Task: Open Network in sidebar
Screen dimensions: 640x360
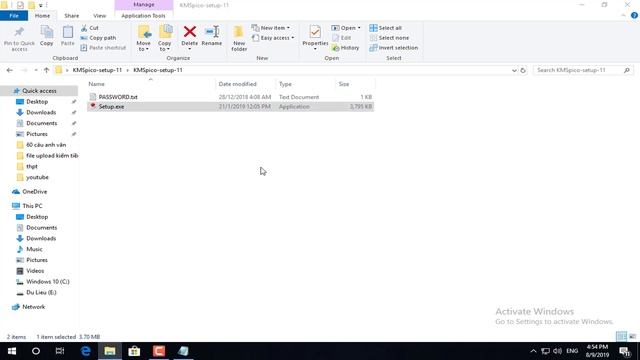Action: click(33, 307)
